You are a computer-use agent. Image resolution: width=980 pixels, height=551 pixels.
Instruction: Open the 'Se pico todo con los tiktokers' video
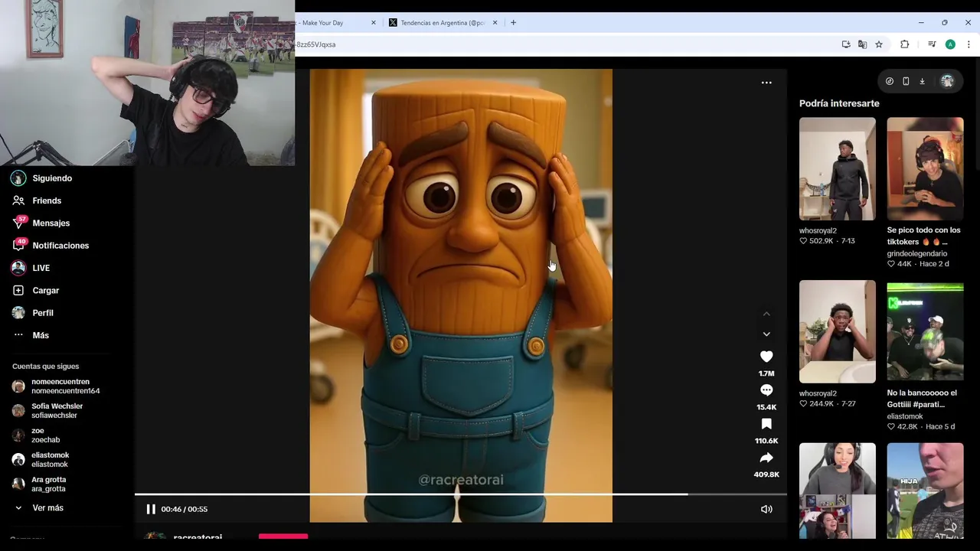pyautogui.click(x=925, y=168)
